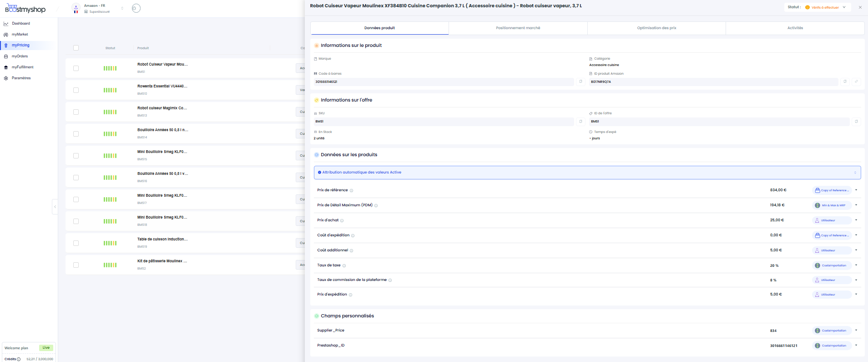Image resolution: width=868 pixels, height=362 pixels.
Task: Check the Mini Bouilloire Smeg BMS15 row
Action: [x=76, y=156]
